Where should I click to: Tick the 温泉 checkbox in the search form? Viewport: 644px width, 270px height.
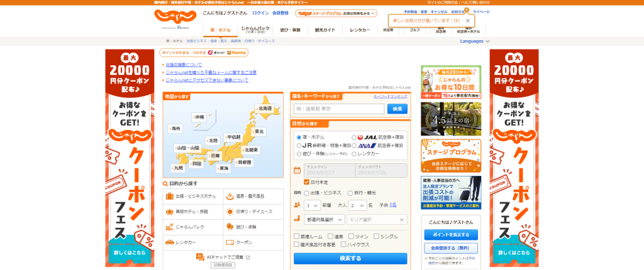330,236
